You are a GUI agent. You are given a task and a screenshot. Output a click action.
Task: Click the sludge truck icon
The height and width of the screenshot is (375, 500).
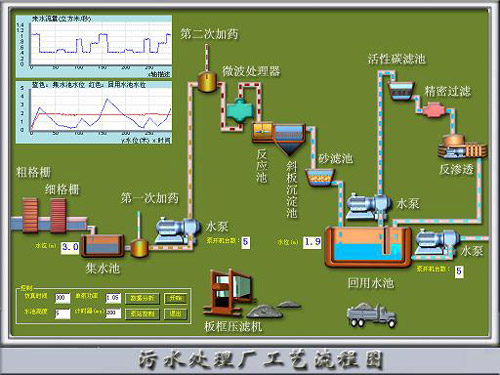[371, 315]
